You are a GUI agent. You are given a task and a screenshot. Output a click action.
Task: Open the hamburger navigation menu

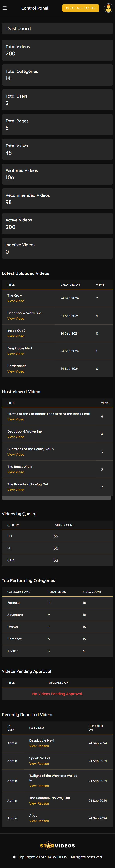tap(5, 8)
